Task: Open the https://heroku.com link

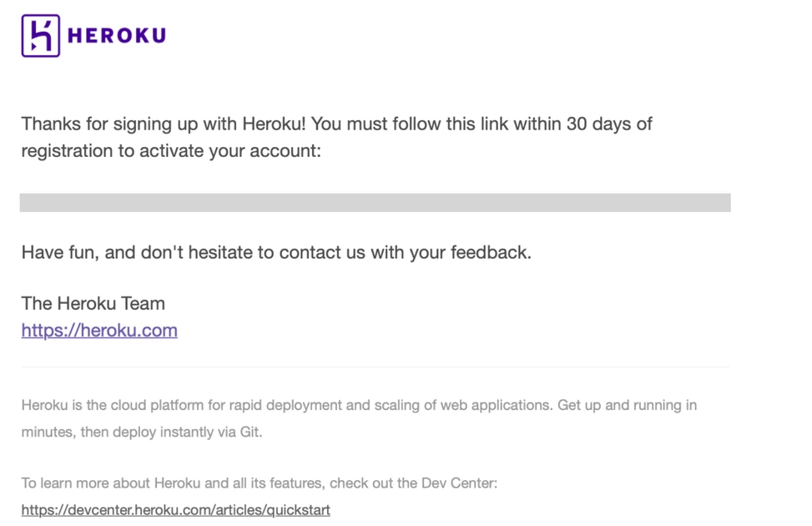Action: (99, 330)
